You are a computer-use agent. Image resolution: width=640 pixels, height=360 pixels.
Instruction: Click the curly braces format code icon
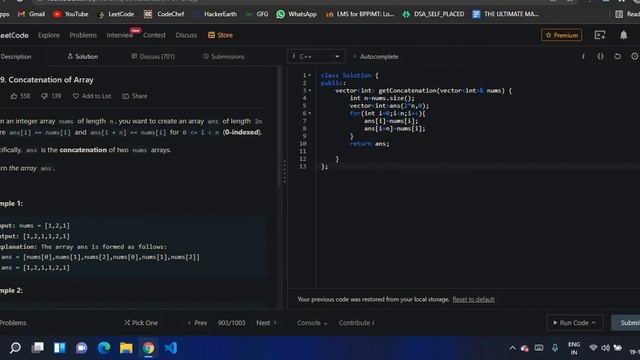pyautogui.click(x=600, y=56)
